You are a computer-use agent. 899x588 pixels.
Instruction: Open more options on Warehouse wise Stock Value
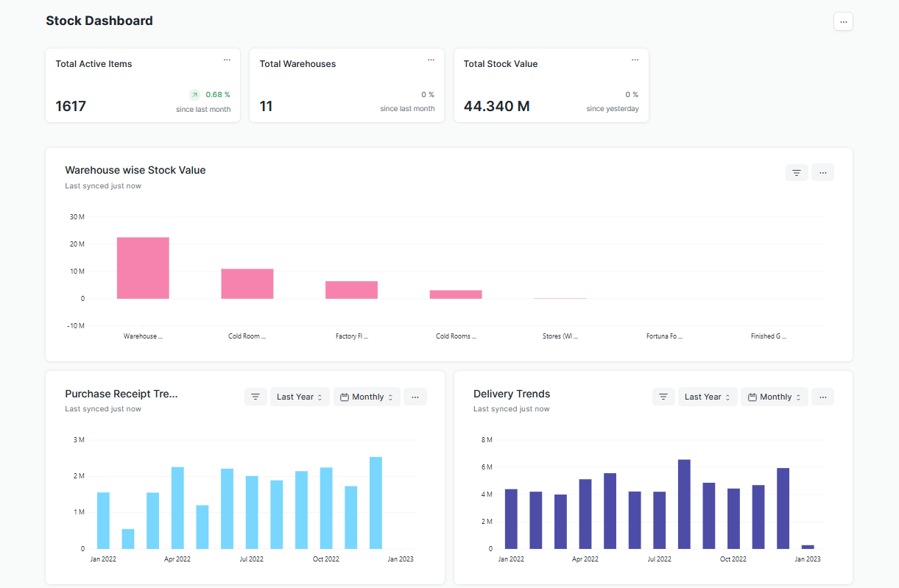pos(822,173)
